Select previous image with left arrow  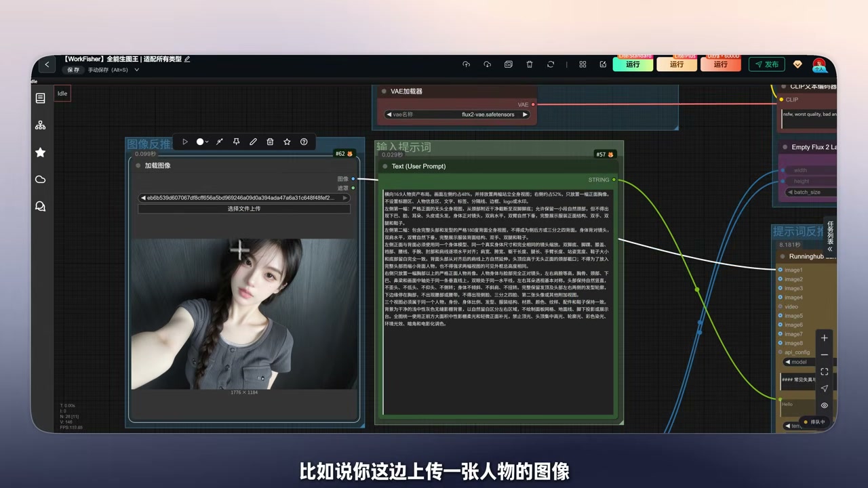[143, 198]
